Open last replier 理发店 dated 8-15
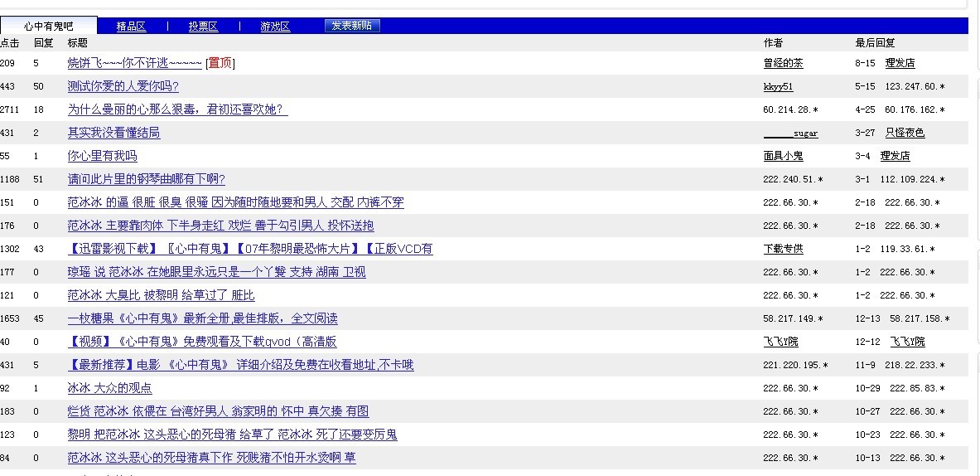This screenshot has height=476, width=980. point(900,63)
